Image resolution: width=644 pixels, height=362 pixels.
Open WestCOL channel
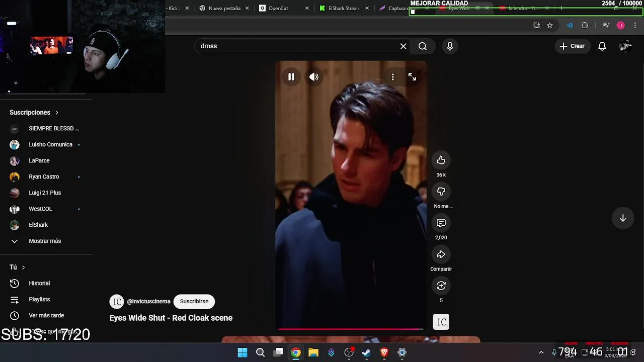[46, 209]
